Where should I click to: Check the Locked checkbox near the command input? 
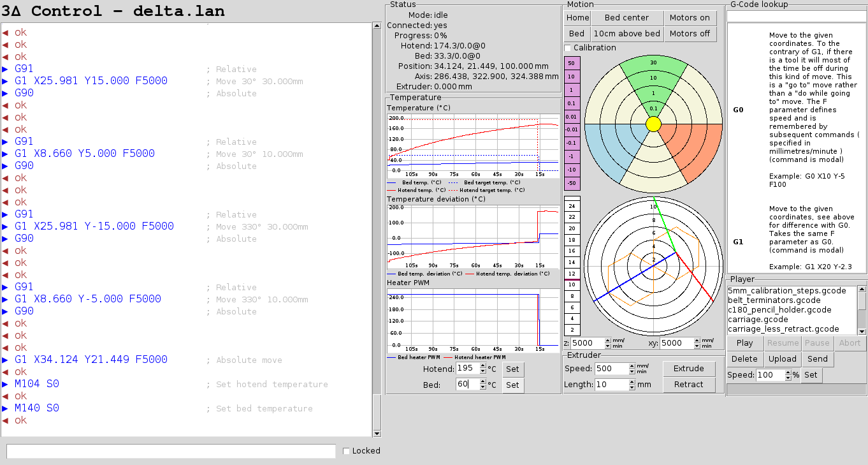(x=345, y=450)
